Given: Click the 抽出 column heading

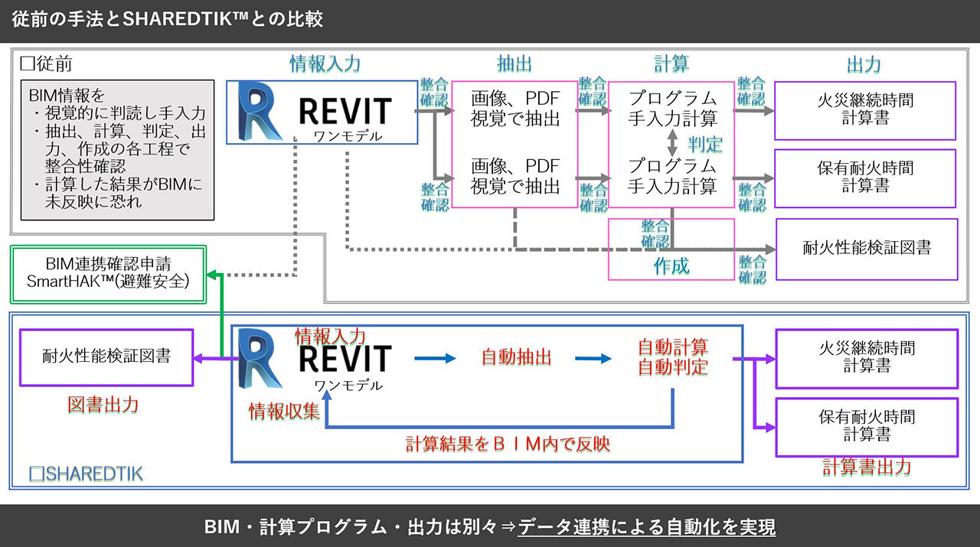Looking at the screenshot, I should point(514,64).
